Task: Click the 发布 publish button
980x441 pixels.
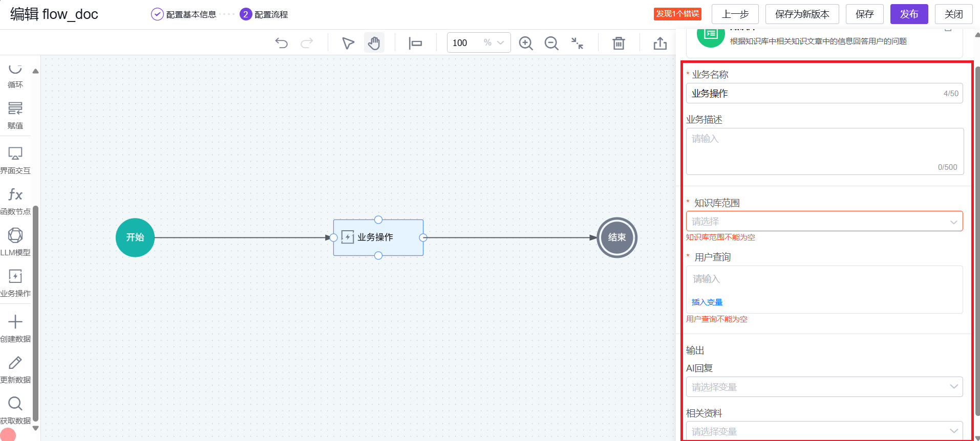Action: click(909, 14)
